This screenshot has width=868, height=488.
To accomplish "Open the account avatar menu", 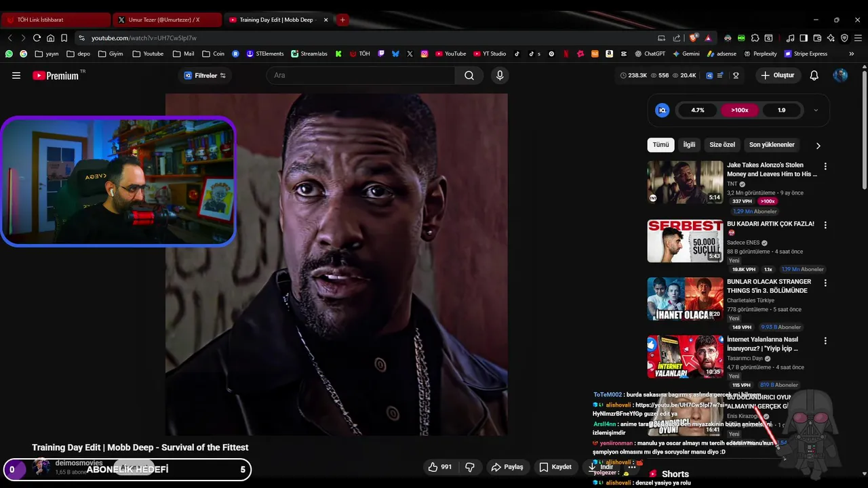I will click(840, 75).
